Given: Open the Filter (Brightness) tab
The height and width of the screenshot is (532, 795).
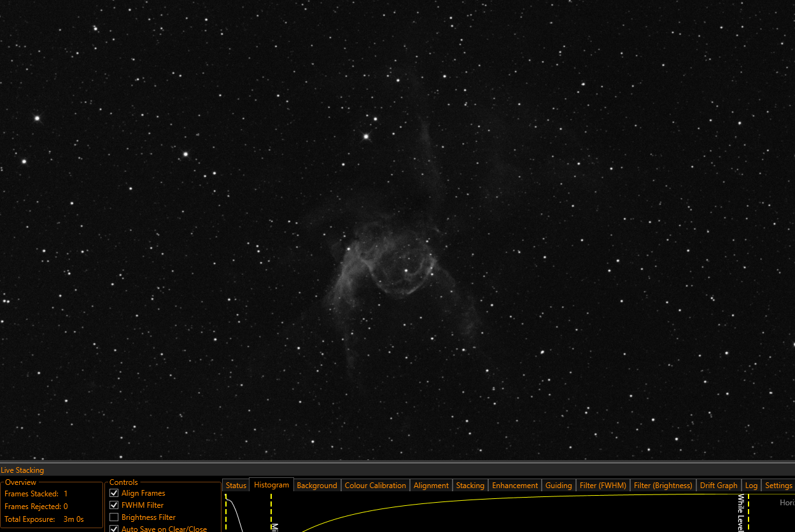Looking at the screenshot, I should click(x=663, y=486).
